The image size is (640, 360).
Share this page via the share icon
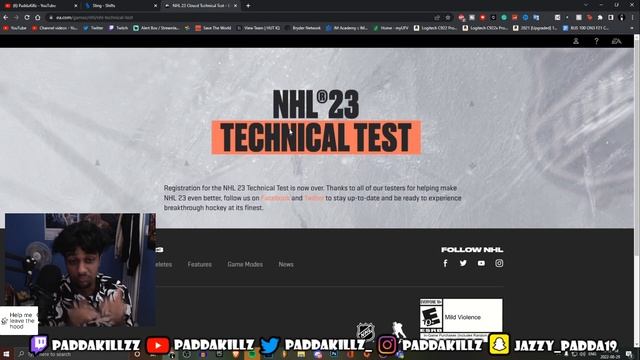437,18
